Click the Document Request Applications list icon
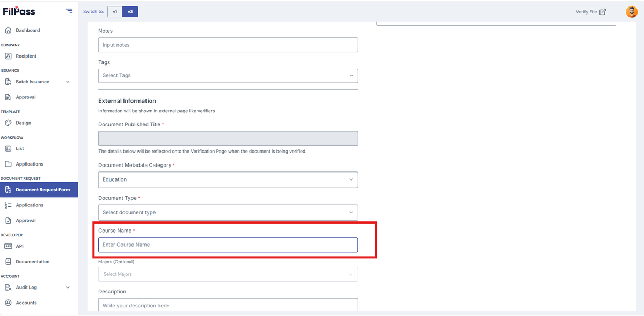The height and width of the screenshot is (316, 644). point(8,205)
